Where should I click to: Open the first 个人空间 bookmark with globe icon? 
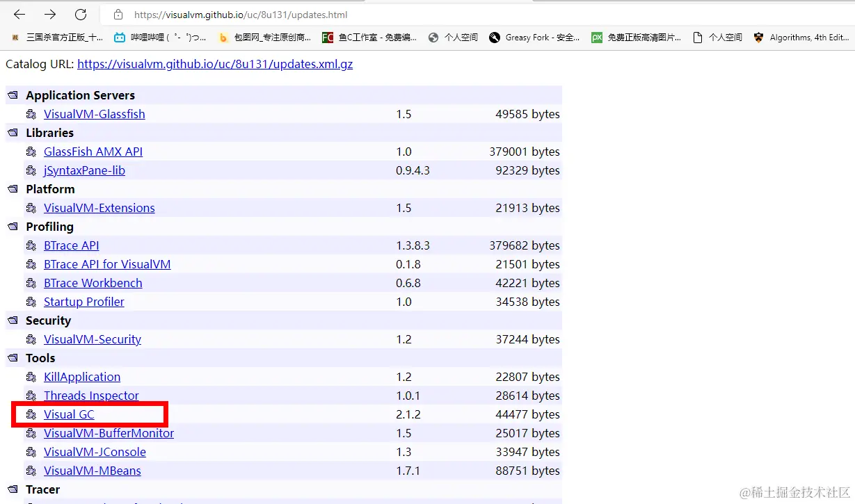coord(453,38)
